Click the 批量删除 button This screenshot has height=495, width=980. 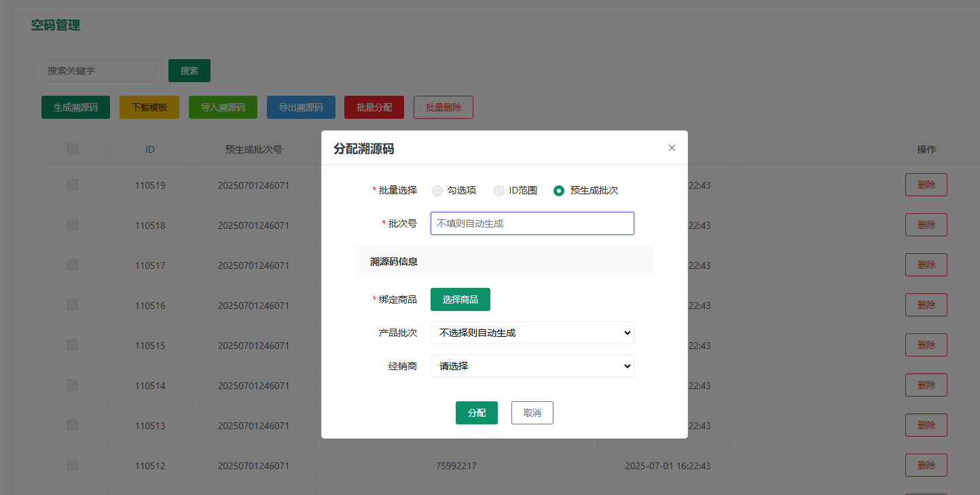click(x=443, y=107)
